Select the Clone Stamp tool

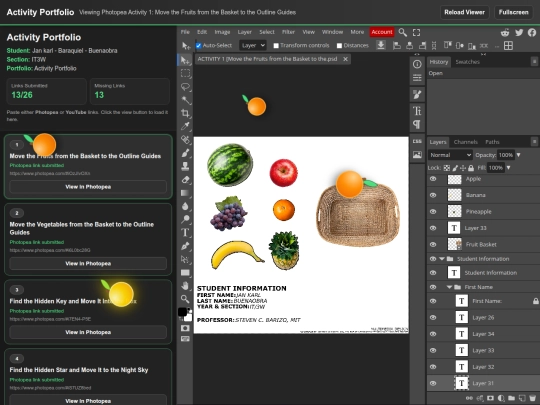click(185, 166)
